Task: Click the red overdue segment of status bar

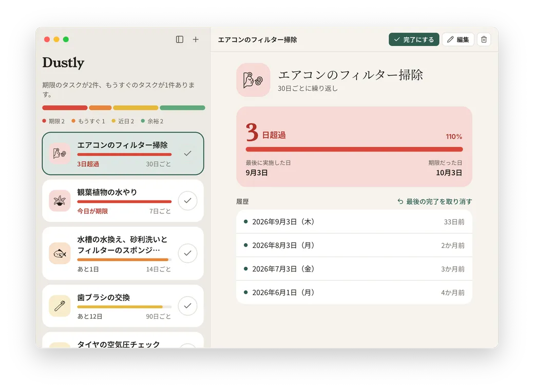Action: click(65, 108)
